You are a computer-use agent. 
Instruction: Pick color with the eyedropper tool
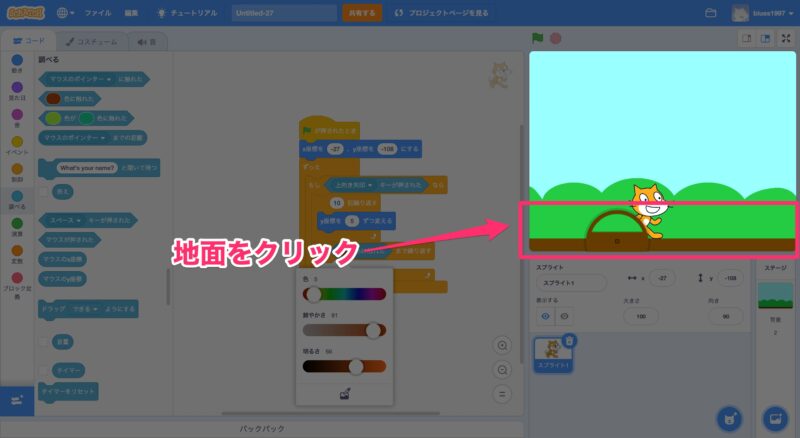(x=345, y=393)
